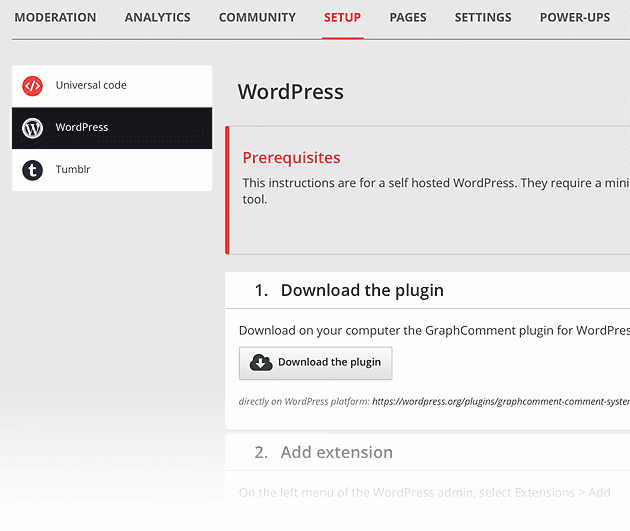Open the Pages tab
630x531 pixels.
408,17
